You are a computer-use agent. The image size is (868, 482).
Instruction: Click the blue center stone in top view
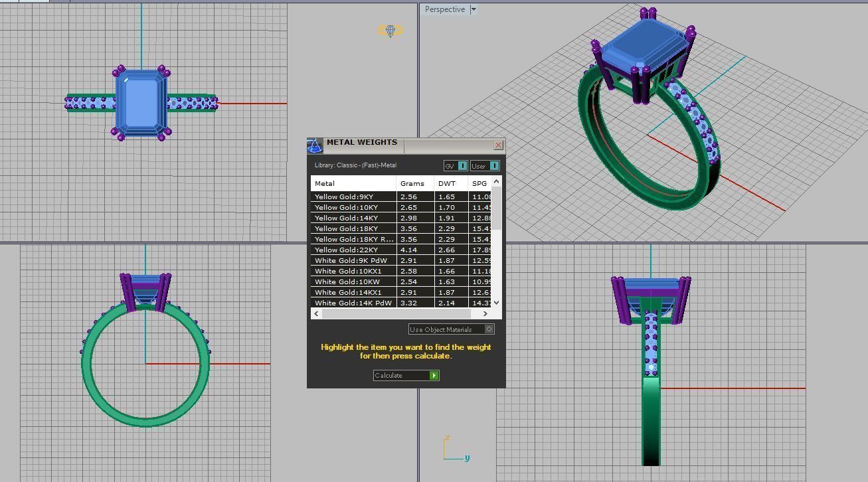point(143,102)
